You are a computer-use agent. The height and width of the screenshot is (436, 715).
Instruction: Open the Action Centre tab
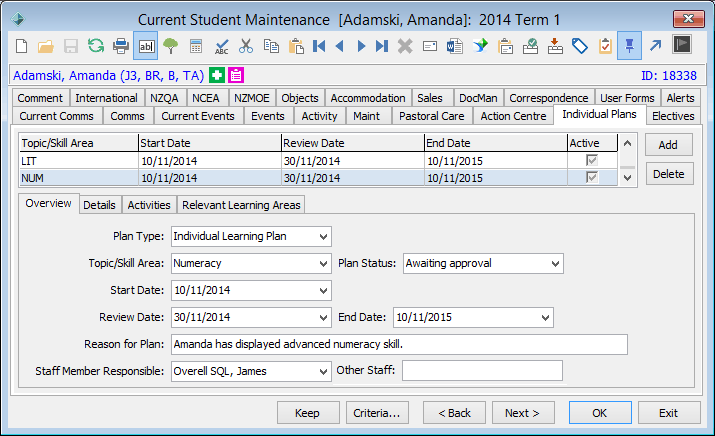tap(513, 116)
